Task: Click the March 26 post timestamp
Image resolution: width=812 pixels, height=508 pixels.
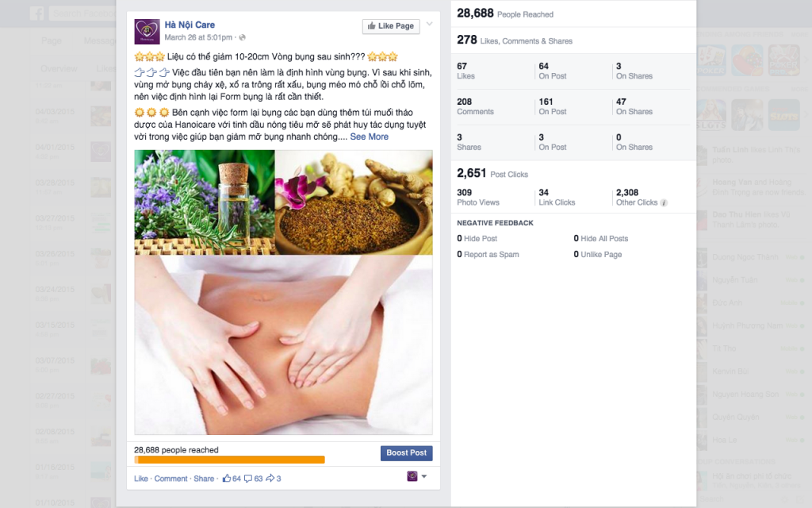Action: point(198,37)
